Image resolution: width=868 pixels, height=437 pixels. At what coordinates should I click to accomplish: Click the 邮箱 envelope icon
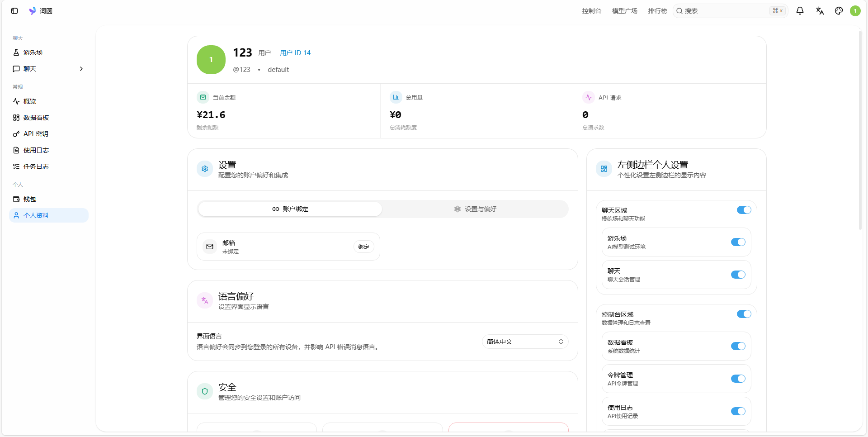tap(210, 247)
